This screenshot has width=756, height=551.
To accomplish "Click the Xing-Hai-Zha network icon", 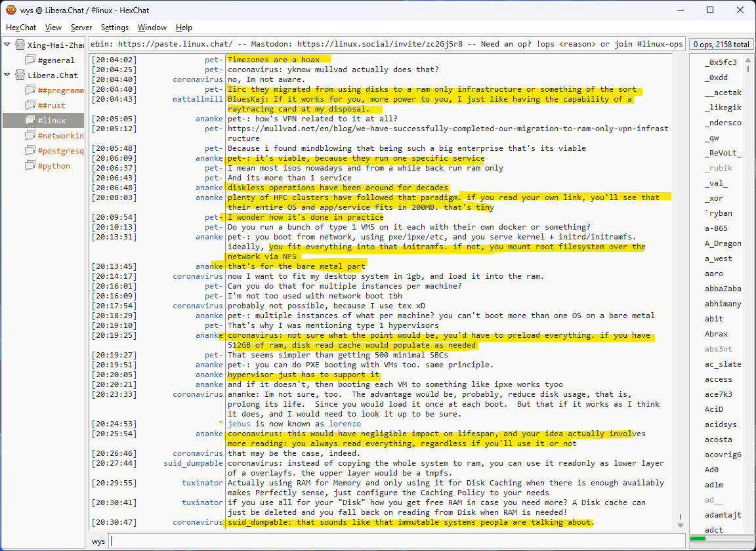I will (x=19, y=45).
